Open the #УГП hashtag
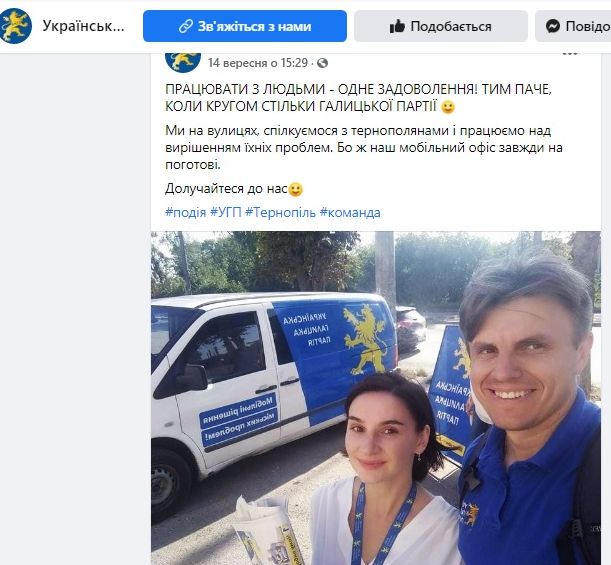The width and height of the screenshot is (611, 565). [226, 213]
